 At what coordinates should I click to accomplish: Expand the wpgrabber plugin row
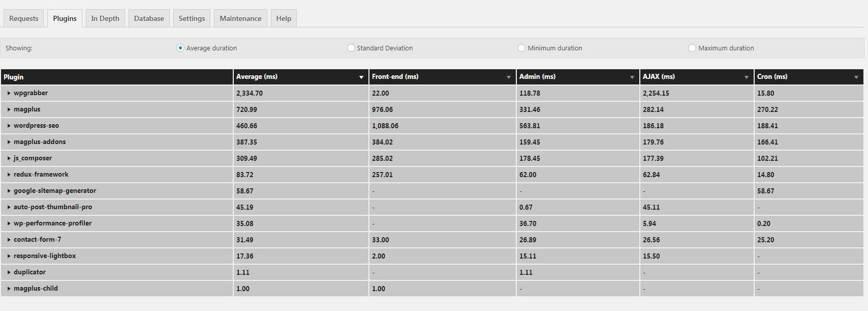tap(9, 93)
